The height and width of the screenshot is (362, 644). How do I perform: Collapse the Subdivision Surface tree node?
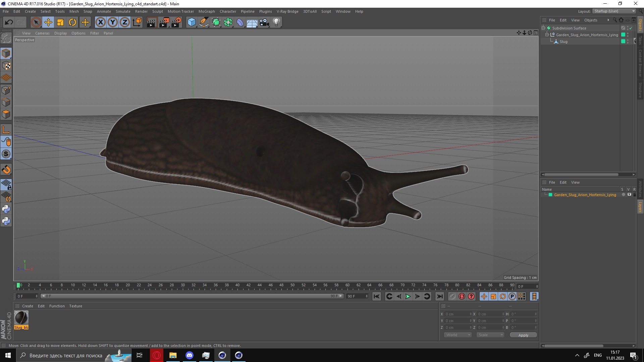point(543,28)
